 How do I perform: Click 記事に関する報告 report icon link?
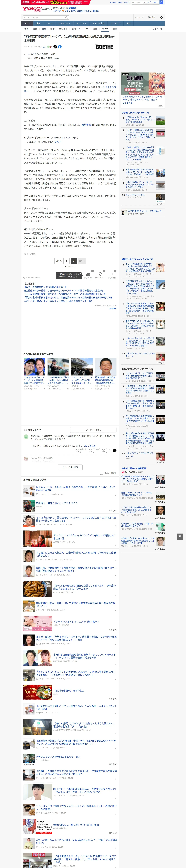click(x=32, y=278)
